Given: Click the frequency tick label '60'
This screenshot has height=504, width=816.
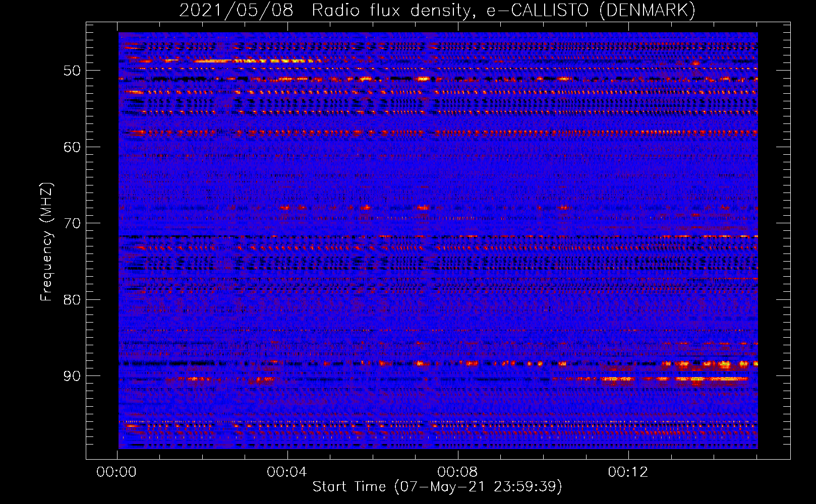Looking at the screenshot, I should pos(72,147).
